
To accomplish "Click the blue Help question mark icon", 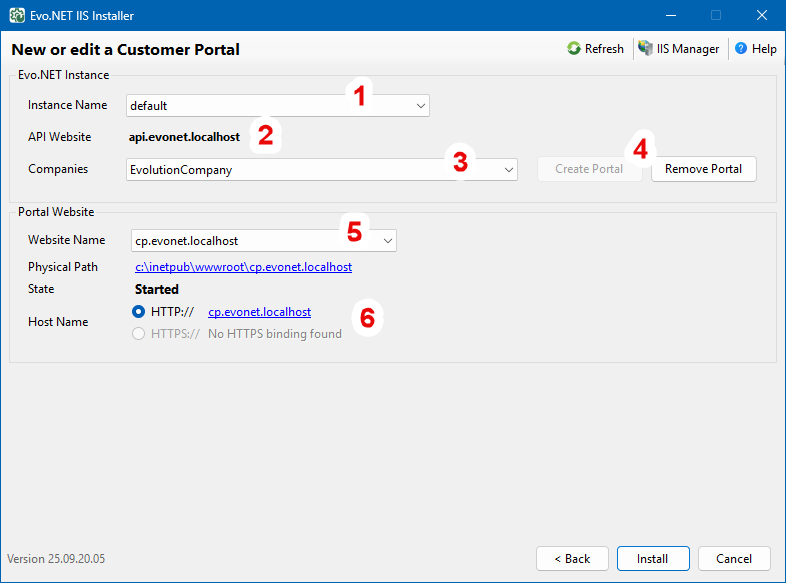I will [x=741, y=49].
